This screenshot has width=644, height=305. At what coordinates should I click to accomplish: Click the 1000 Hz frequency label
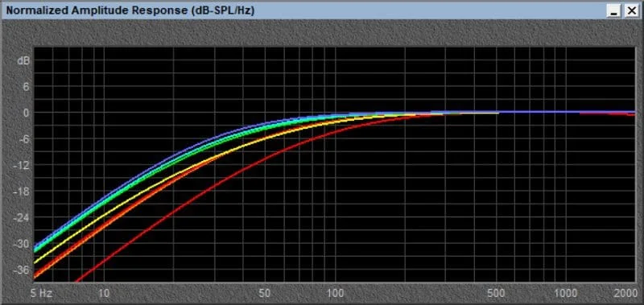567,293
